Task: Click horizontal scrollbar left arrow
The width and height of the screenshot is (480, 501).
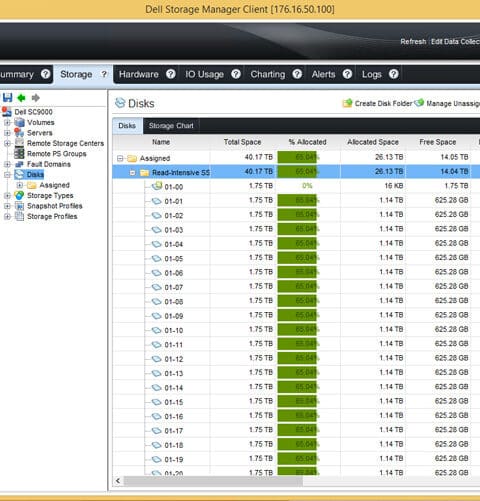Action: [118, 480]
